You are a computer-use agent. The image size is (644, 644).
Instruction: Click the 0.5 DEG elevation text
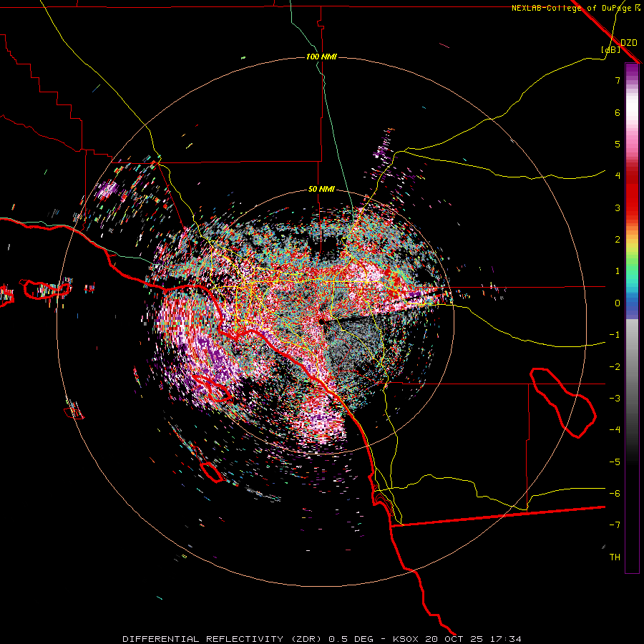click(x=351, y=639)
